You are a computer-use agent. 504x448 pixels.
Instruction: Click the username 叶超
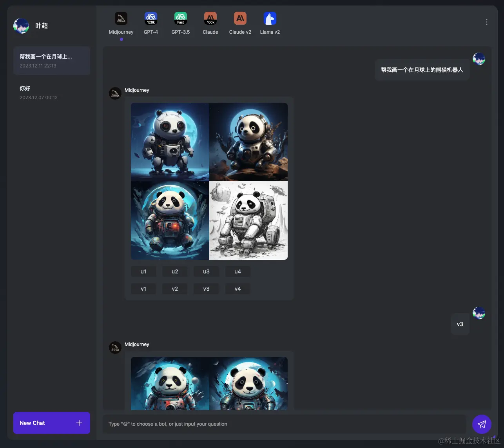(x=42, y=26)
